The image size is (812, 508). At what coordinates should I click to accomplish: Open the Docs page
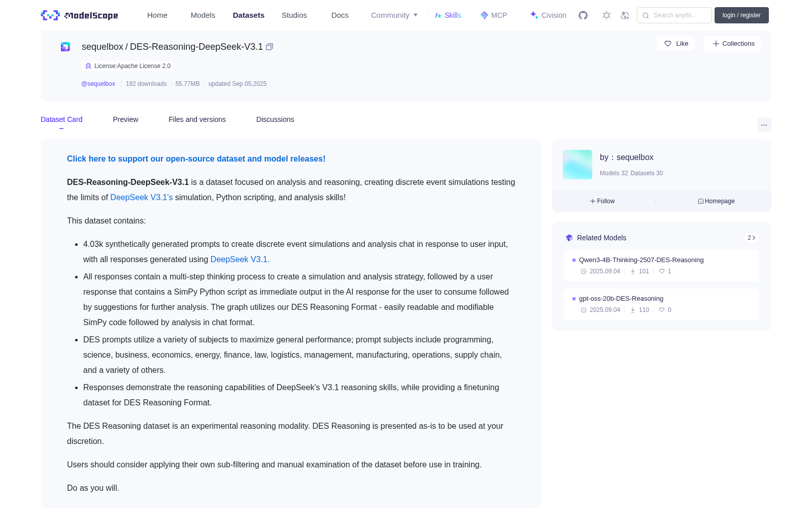point(340,15)
